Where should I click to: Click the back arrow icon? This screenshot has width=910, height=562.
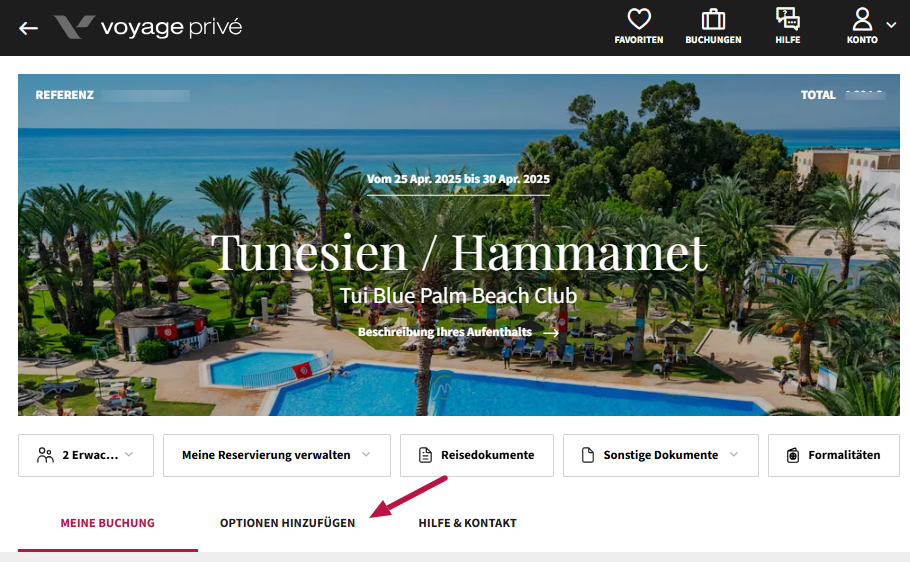(x=28, y=28)
